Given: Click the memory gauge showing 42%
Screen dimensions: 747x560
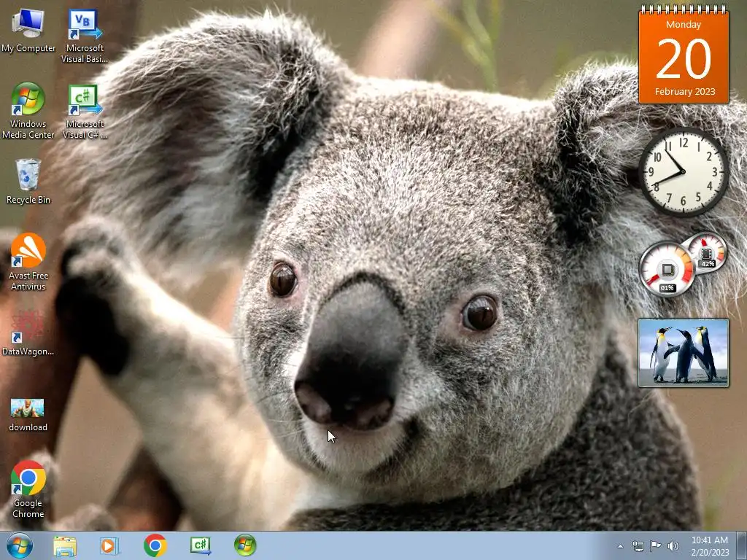Looking at the screenshot, I should 707,252.
